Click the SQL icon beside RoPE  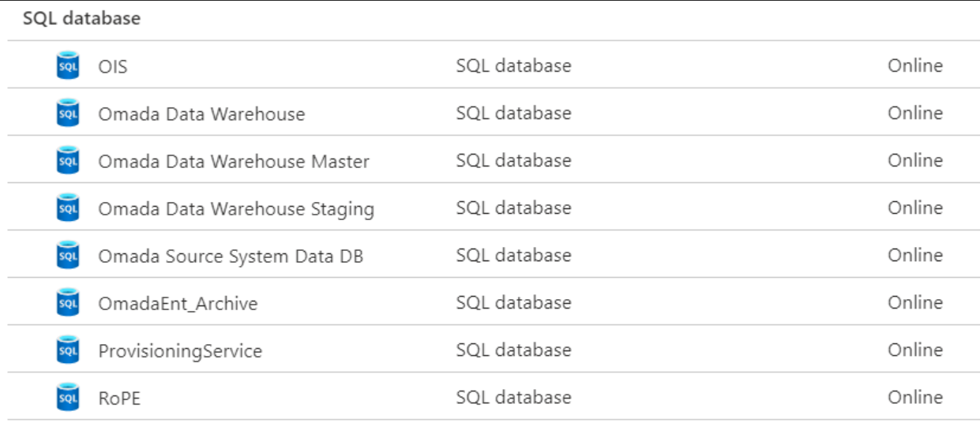click(69, 397)
